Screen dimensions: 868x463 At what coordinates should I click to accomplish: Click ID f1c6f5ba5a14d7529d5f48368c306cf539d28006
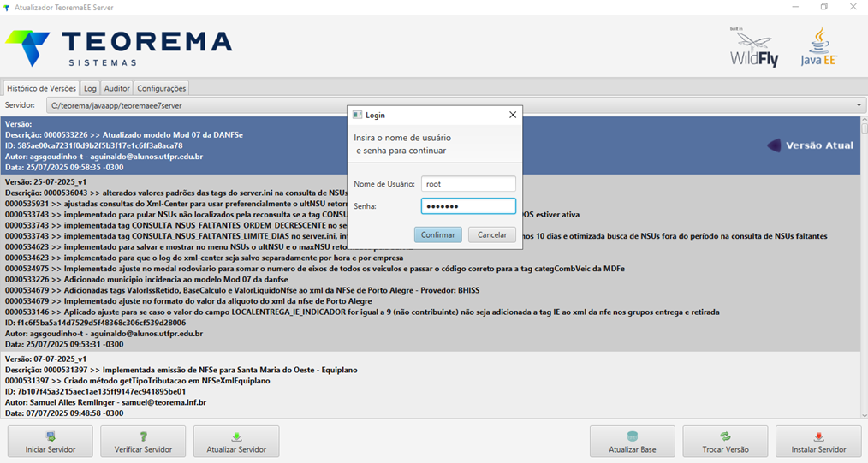click(95, 323)
